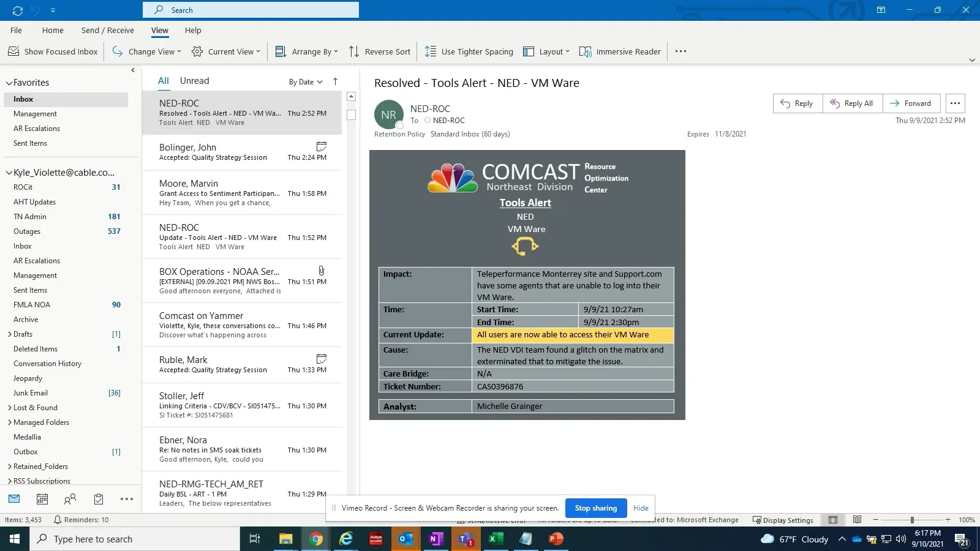Open Microsoft Teams from the taskbar
980x551 pixels.
pyautogui.click(x=466, y=539)
